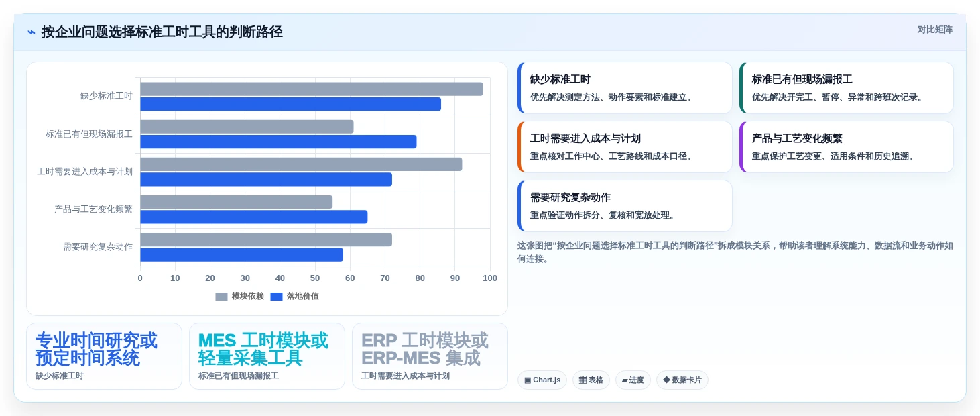Click the chart axis label 产品与工艺变化频繁
Viewport: 980px width, 416px height.
pyautogui.click(x=93, y=209)
